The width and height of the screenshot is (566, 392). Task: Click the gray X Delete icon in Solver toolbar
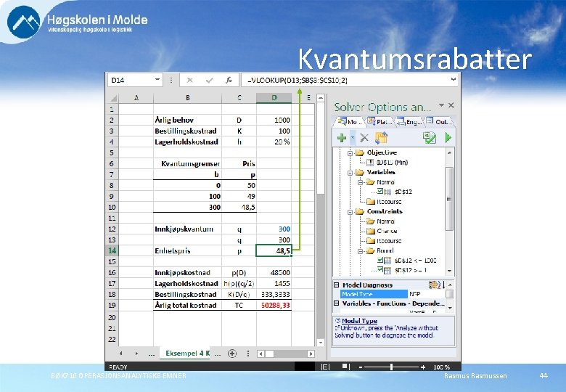[x=364, y=137]
